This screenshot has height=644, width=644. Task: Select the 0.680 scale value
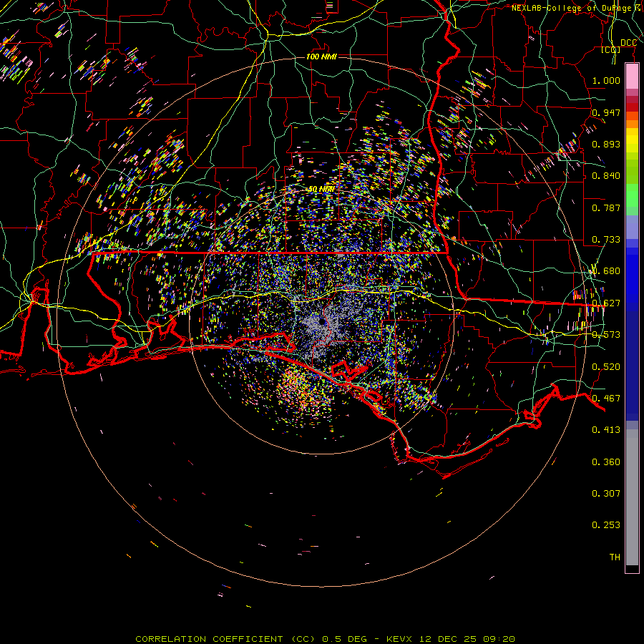click(606, 271)
